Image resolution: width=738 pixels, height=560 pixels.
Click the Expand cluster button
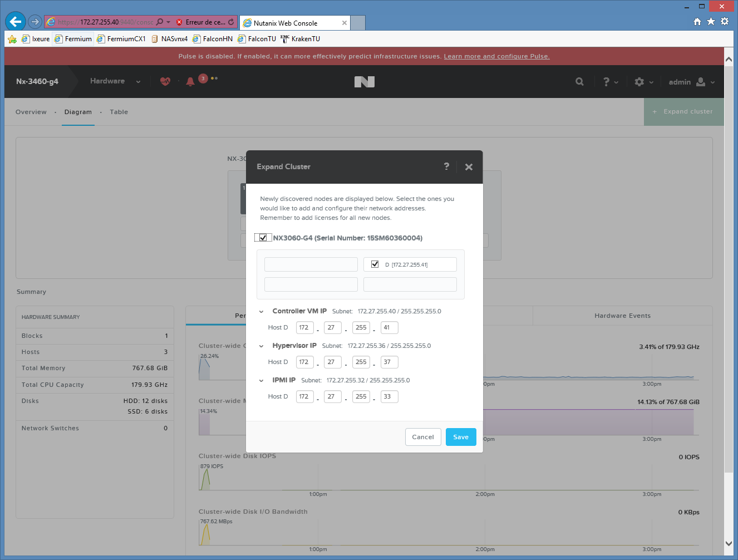pyautogui.click(x=684, y=112)
